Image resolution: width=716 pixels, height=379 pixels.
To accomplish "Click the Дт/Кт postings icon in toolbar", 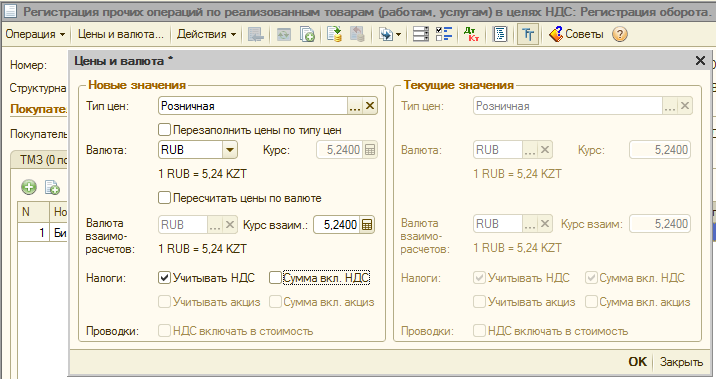I will [x=471, y=34].
